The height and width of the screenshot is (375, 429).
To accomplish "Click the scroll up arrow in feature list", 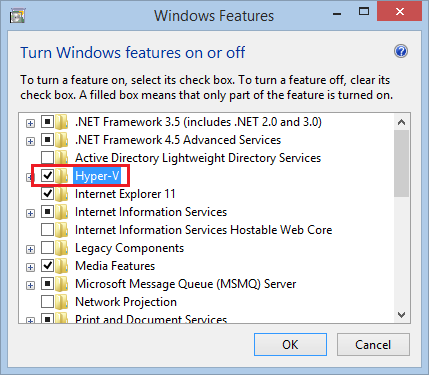I will pyautogui.click(x=401, y=122).
